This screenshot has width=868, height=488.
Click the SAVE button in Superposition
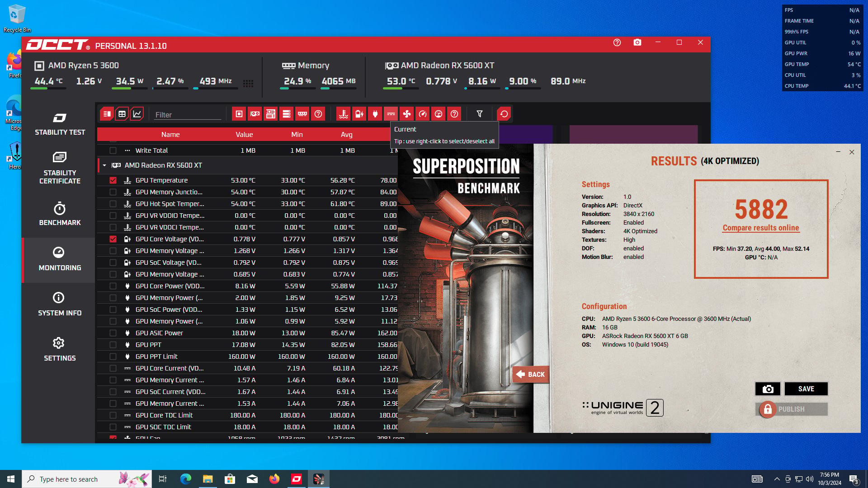tap(806, 389)
